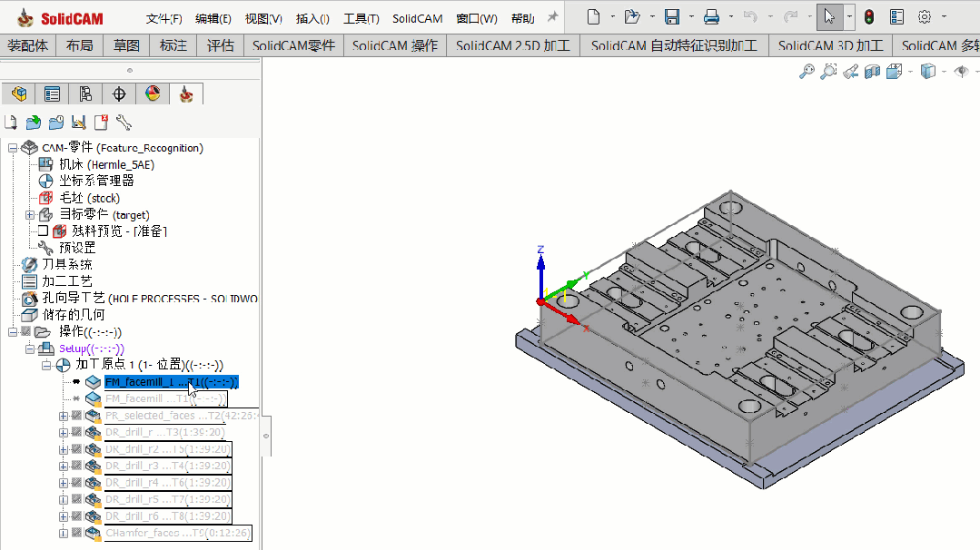Click the Open file icon
This screenshot has height=550, width=980.
pos(632,17)
